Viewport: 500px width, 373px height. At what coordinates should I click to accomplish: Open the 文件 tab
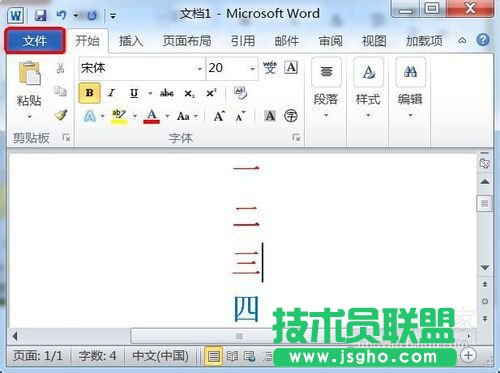pos(35,41)
